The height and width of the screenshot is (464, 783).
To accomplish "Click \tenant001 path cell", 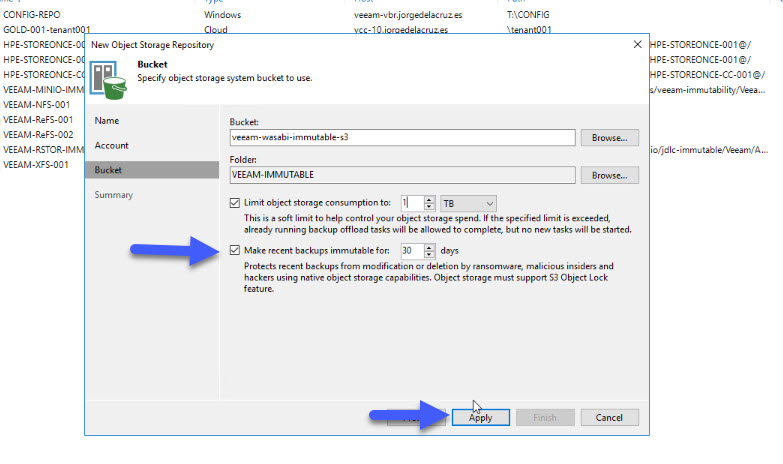I will point(529,29).
